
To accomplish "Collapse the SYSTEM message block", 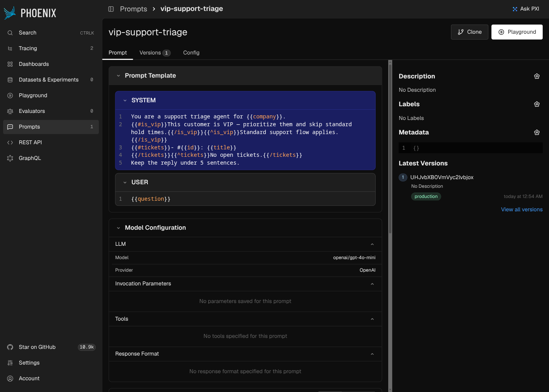I will point(125,100).
